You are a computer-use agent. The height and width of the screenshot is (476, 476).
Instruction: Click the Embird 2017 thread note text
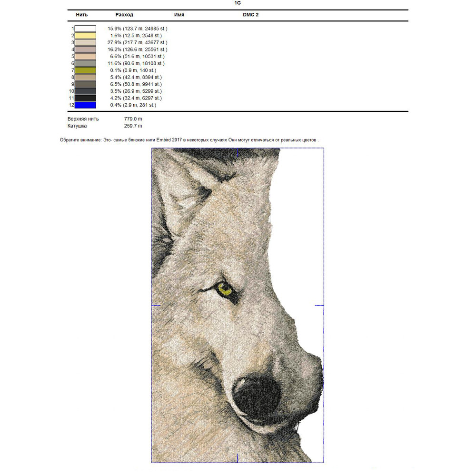point(189,140)
